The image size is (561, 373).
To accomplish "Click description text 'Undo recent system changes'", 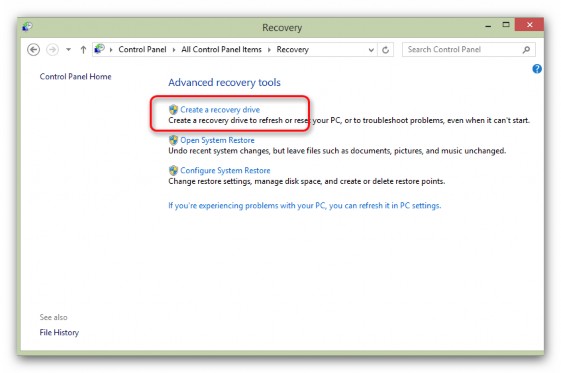I will click(x=220, y=151).
